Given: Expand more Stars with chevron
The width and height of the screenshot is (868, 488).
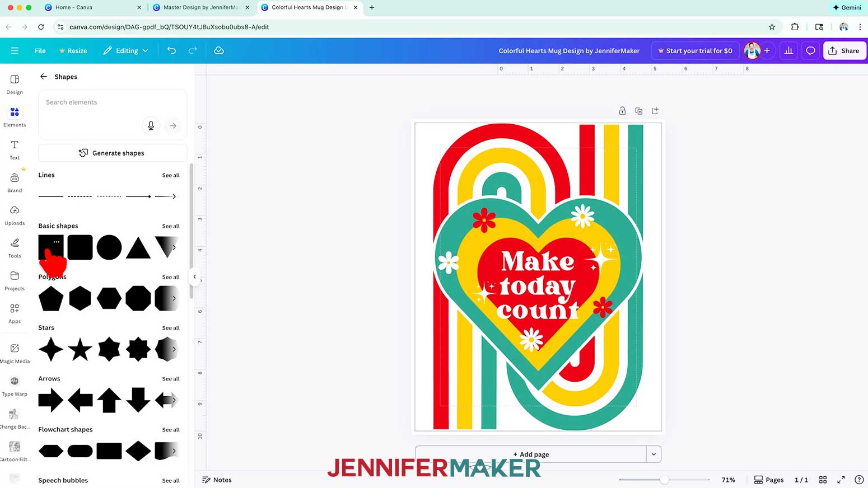Looking at the screenshot, I should [174, 349].
